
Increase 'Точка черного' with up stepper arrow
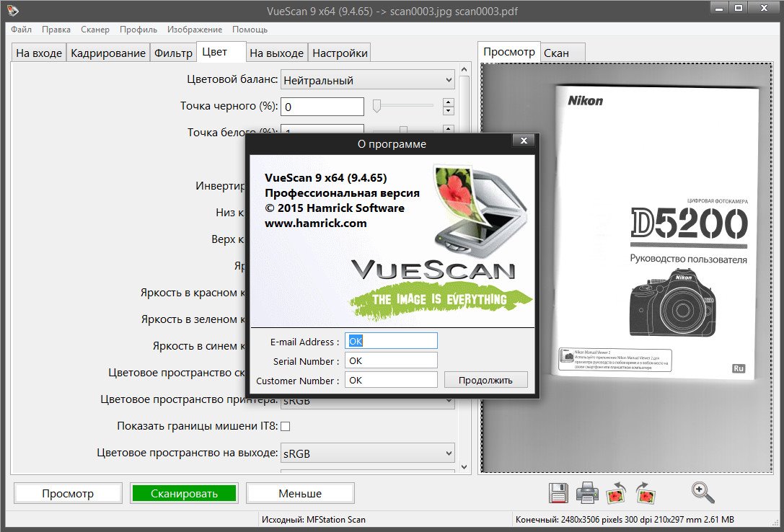tap(449, 102)
